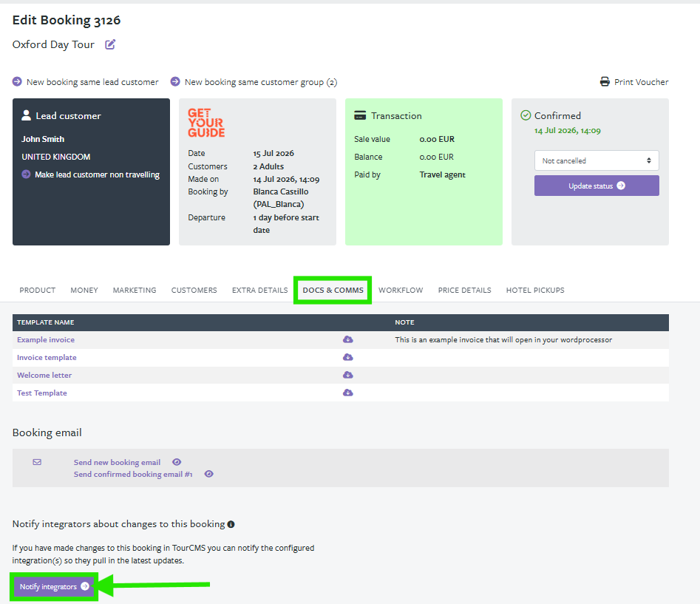Open the Example invoice template link

coord(46,340)
